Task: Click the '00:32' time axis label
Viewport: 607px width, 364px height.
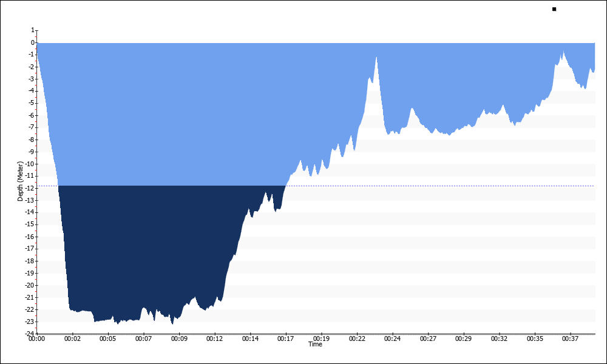Action: 499,339
